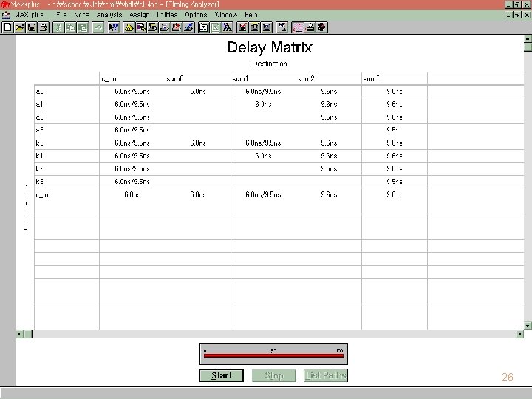Image resolution: width=532 pixels, height=399 pixels.
Task: Click the b0 to sum1 delay cell
Action: point(263,143)
